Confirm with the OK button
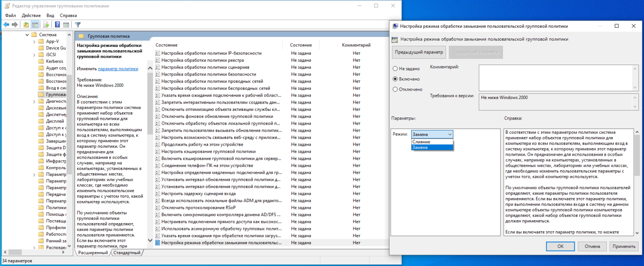The image size is (644, 266). (x=560, y=246)
